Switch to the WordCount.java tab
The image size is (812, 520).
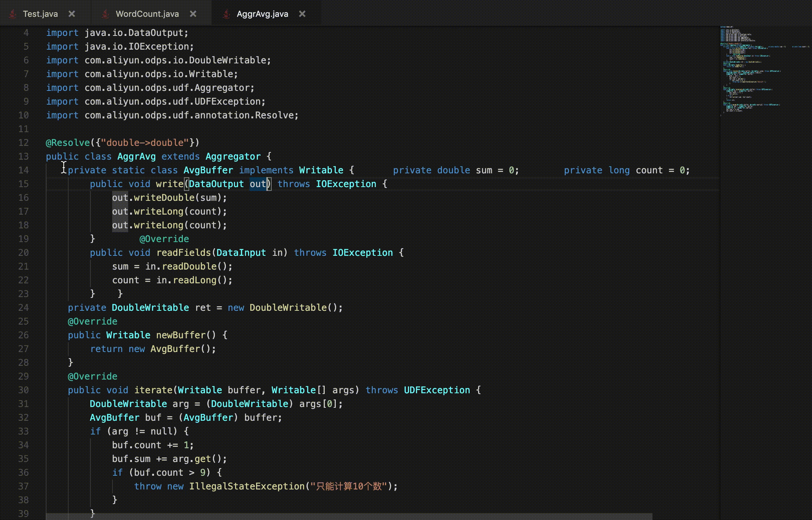coord(147,14)
